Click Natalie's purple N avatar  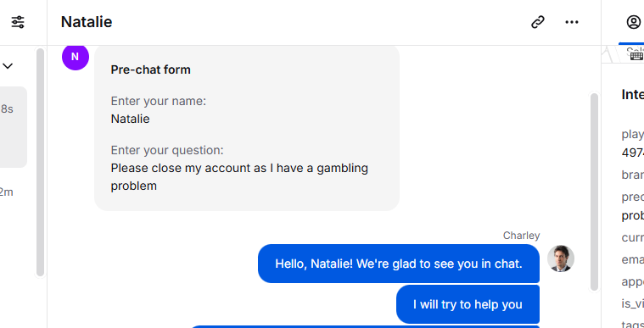[x=76, y=57]
